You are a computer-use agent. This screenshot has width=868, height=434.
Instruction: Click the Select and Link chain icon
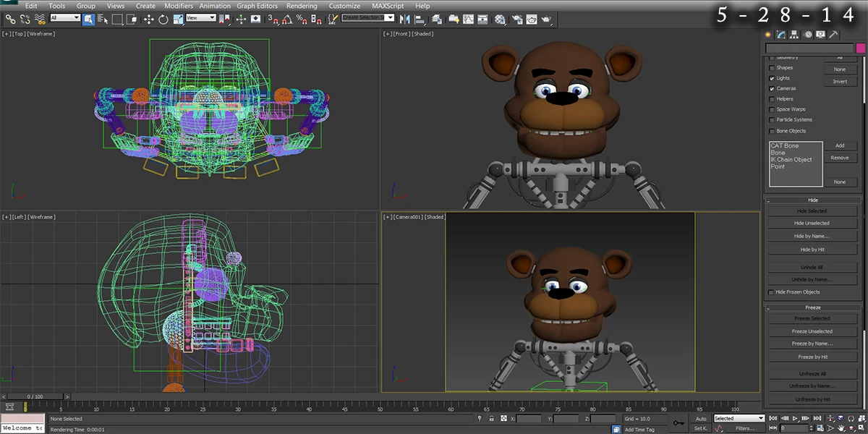point(11,19)
